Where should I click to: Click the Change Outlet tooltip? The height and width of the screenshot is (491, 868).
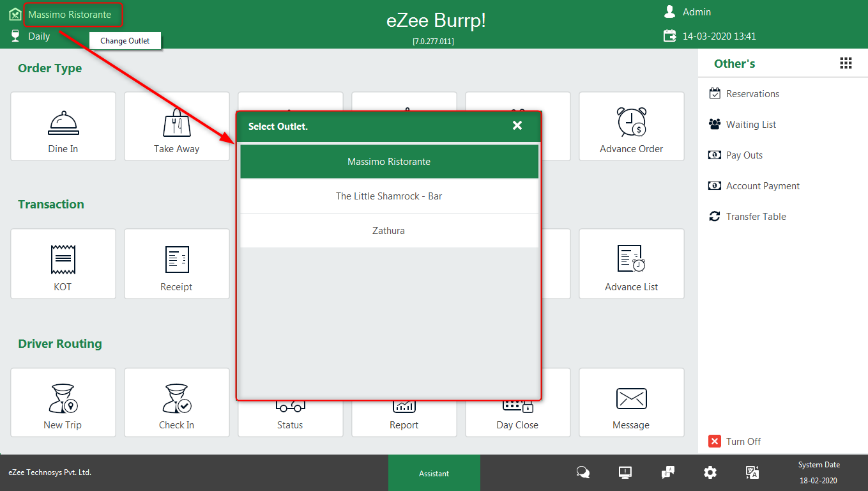pos(125,41)
